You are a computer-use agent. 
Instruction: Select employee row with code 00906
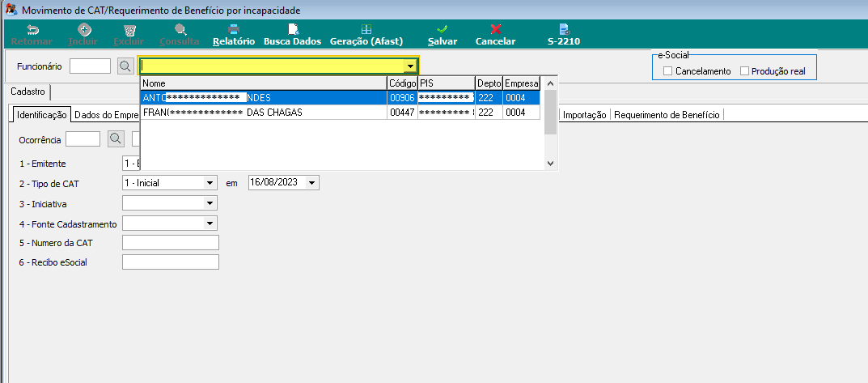341,97
